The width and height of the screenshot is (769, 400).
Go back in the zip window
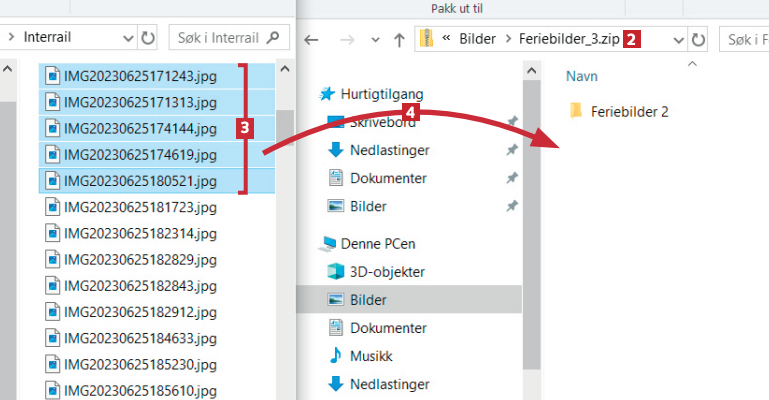pos(311,40)
